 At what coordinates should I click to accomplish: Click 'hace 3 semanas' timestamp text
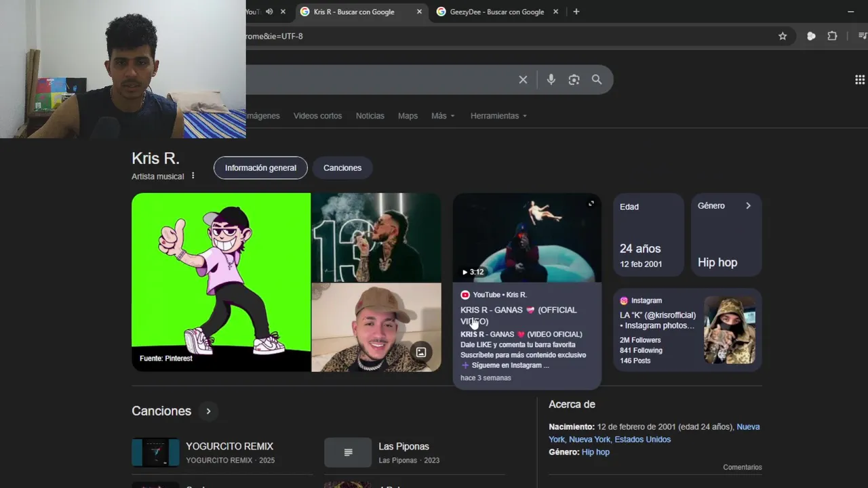click(486, 378)
